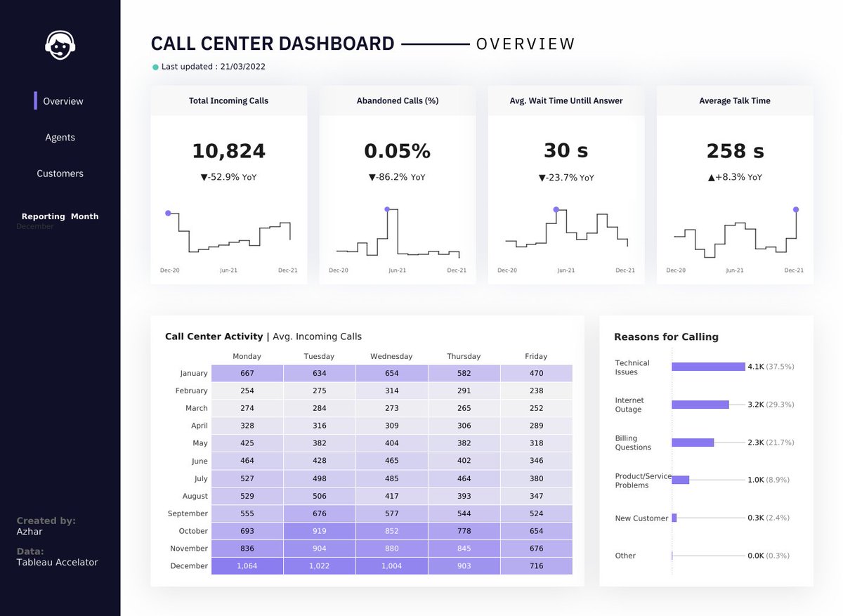
Task: Select the Friday column header
Action: pos(536,356)
